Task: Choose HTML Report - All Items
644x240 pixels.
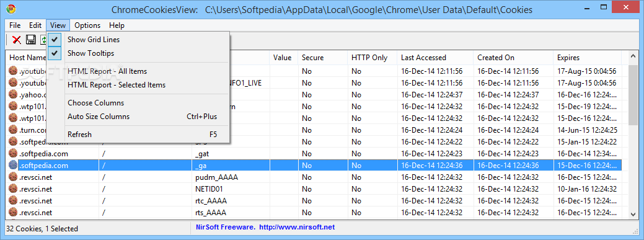Action: coord(138,71)
